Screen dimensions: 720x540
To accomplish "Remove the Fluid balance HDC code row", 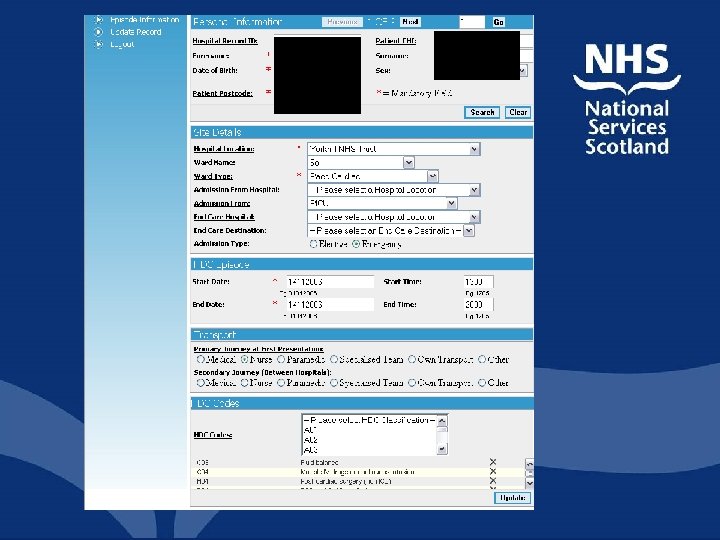I will pyautogui.click(x=493, y=462).
